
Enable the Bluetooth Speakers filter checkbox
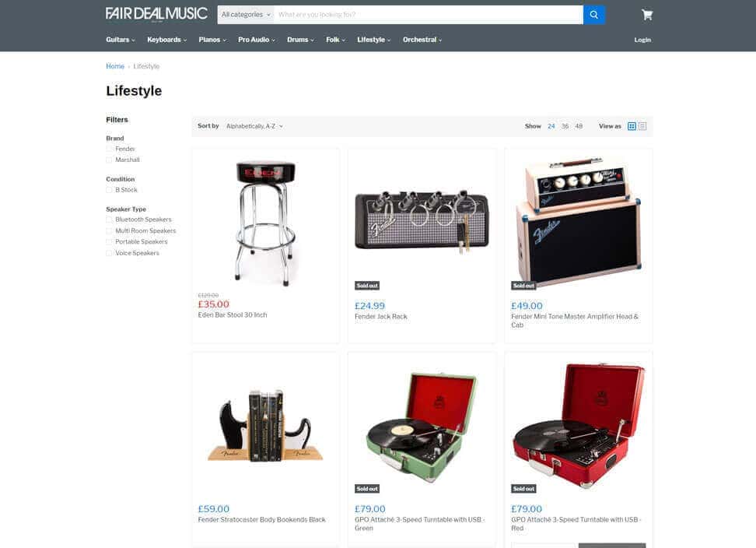pyautogui.click(x=109, y=220)
